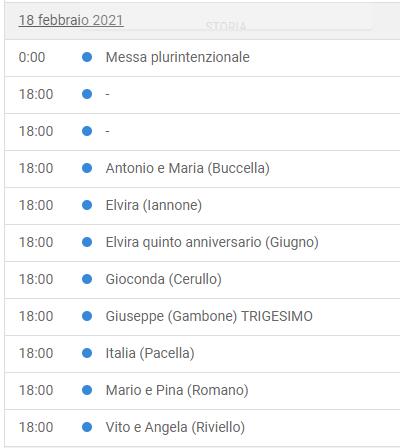The image size is (400, 448).
Task: Click the blue dot beside Giuseppe (Gambone) TRIGESIMO
Action: coord(87,316)
